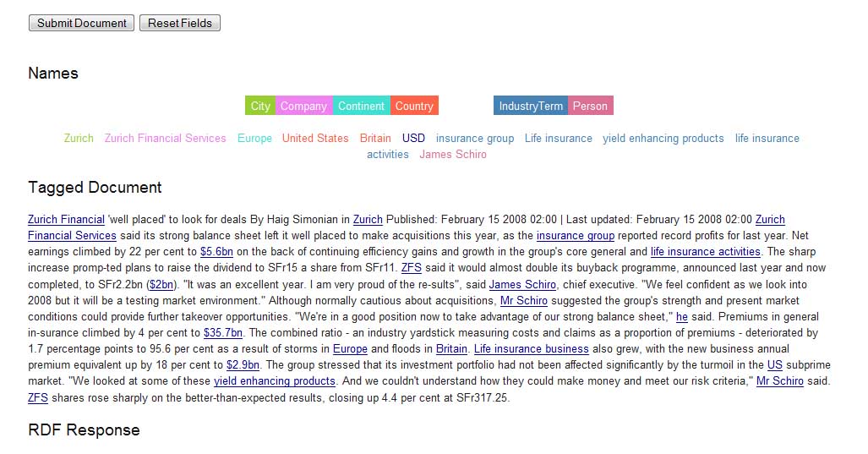Select the pink Company category tag
Viewport: 868px width, 454px height.
coord(304,106)
